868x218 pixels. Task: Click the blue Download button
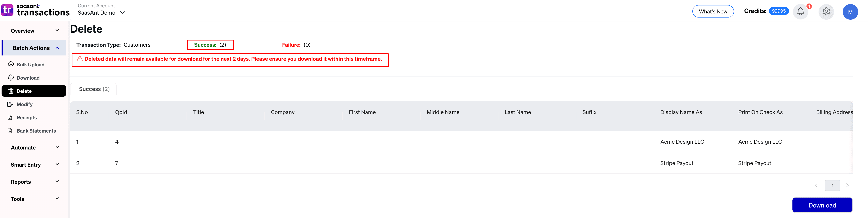point(822,205)
